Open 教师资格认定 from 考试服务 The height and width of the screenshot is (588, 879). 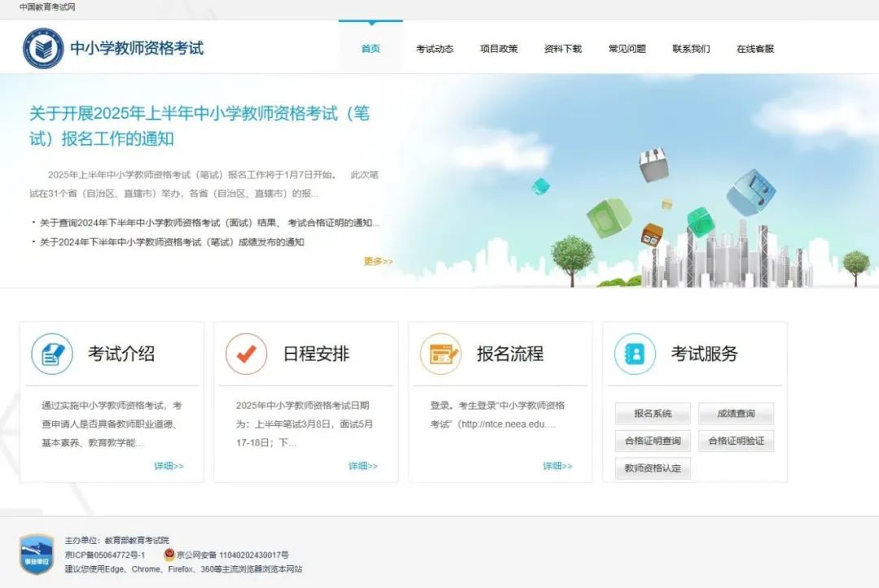651,468
